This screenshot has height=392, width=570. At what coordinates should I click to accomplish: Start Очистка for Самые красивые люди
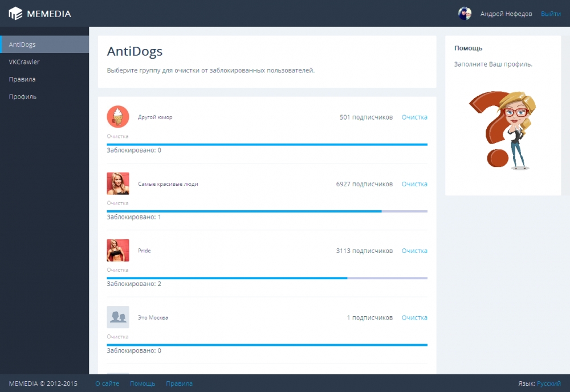click(x=414, y=184)
